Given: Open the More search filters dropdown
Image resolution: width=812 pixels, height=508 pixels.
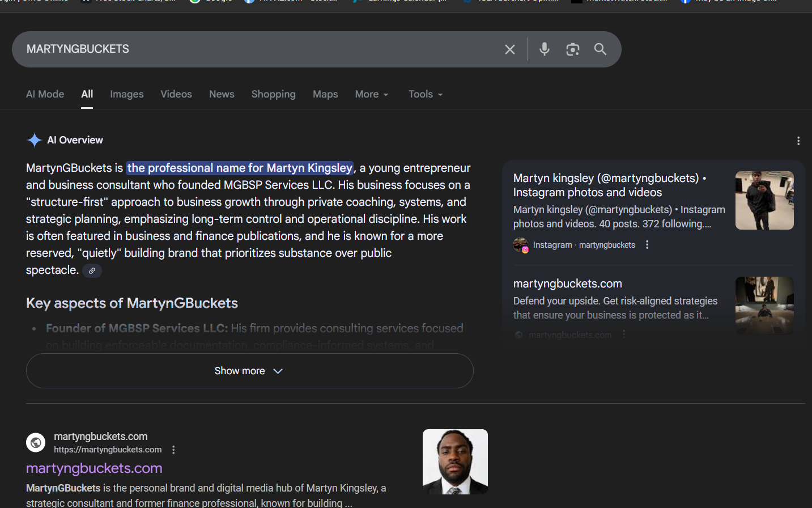Looking at the screenshot, I should 371,94.
